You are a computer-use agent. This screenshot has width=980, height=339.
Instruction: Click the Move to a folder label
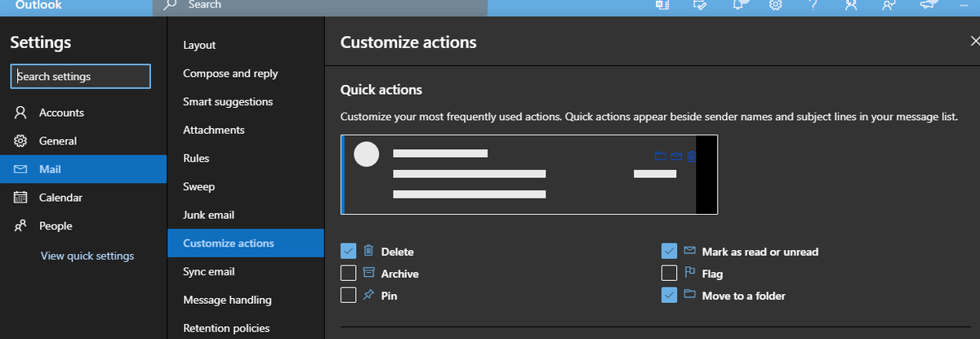click(744, 296)
